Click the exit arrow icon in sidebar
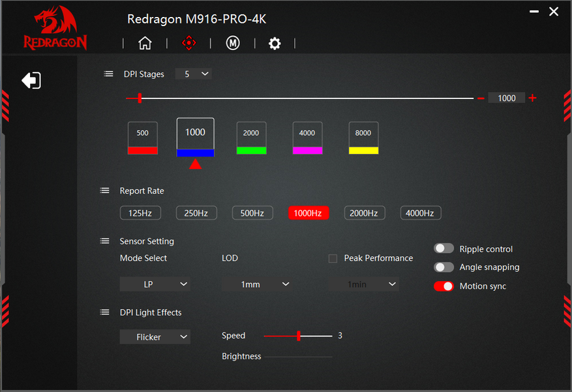572x392 pixels. pyautogui.click(x=31, y=80)
